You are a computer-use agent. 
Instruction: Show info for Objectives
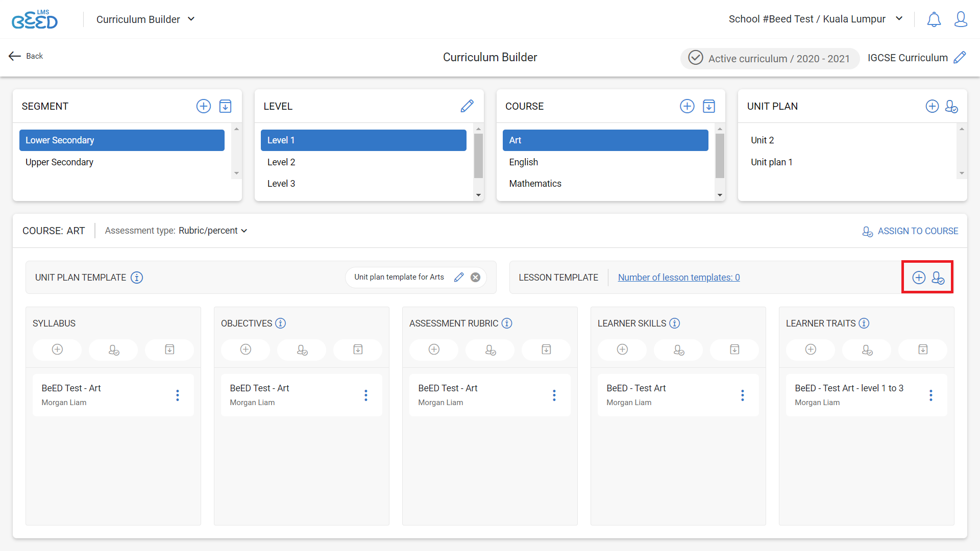(x=280, y=323)
